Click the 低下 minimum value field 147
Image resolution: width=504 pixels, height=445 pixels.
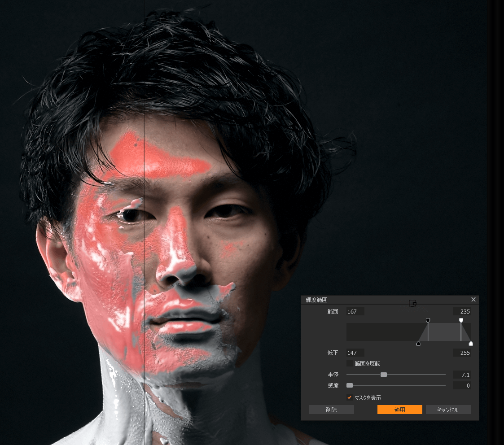pyautogui.click(x=355, y=353)
